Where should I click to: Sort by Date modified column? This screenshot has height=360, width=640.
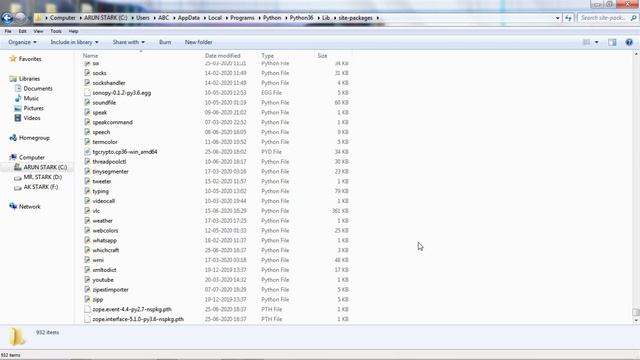[222, 56]
